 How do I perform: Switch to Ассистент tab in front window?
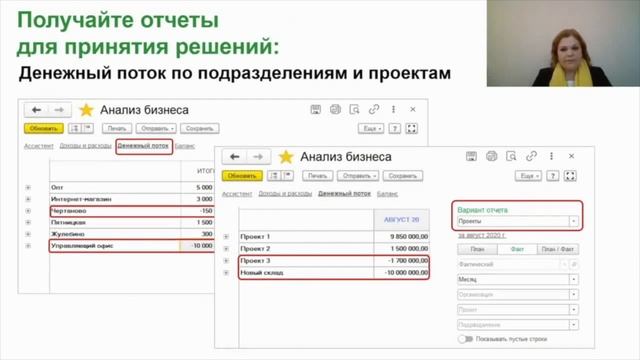237,194
